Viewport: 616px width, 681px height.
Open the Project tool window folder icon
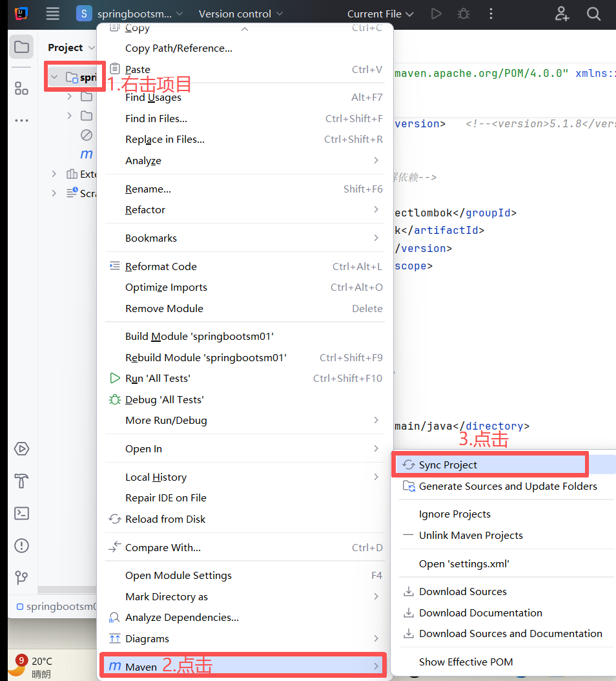tap(22, 47)
